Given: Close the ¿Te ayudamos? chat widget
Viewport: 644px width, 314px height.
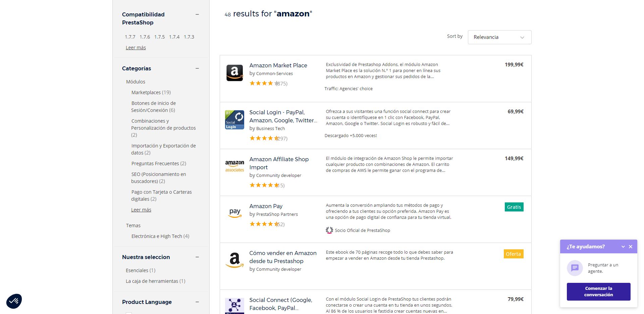Looking at the screenshot, I should pos(631,247).
